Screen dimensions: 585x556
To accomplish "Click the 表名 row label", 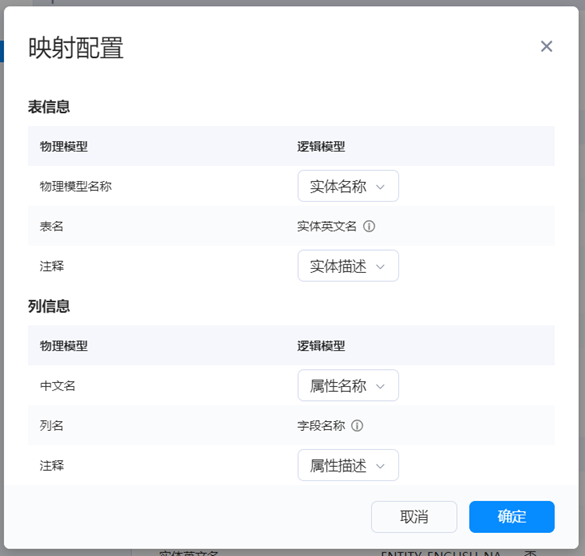I will 51,226.
